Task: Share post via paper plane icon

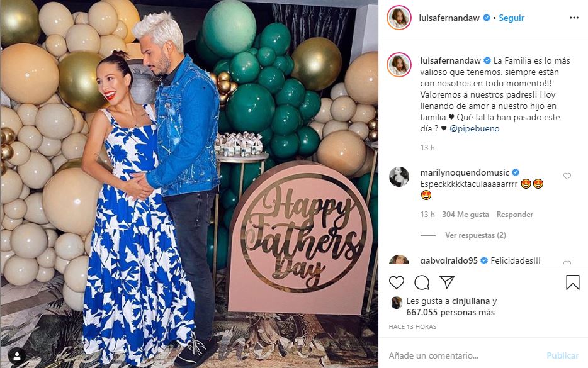Action: coord(447,282)
